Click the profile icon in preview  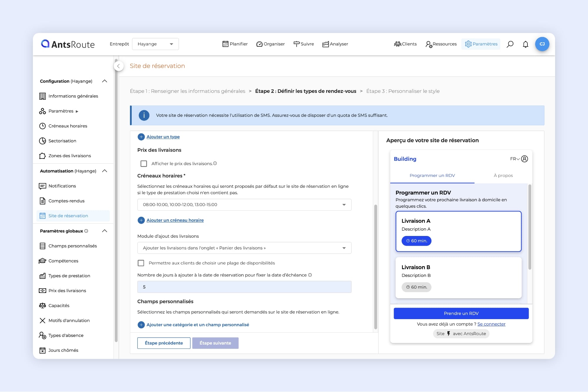tap(524, 159)
